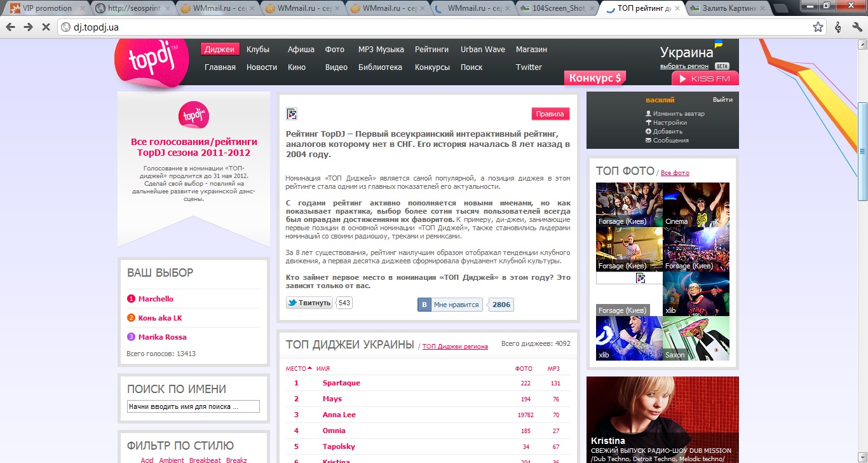Image resolution: width=868 pixels, height=463 pixels.
Task: Close the VIP promotion tab
Action: (82, 9)
